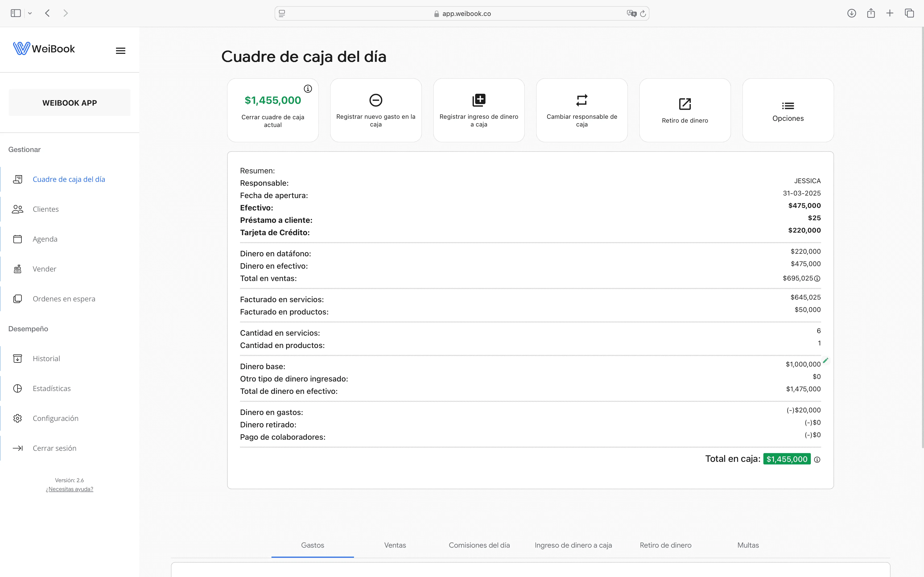Expand the sidebar options chevron in Safari
The height and width of the screenshot is (577, 924).
click(x=30, y=13)
